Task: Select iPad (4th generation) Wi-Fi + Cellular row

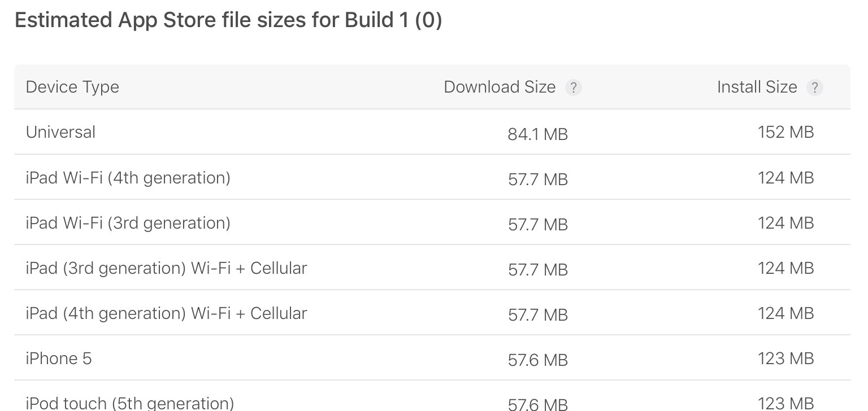Action: 166,313
